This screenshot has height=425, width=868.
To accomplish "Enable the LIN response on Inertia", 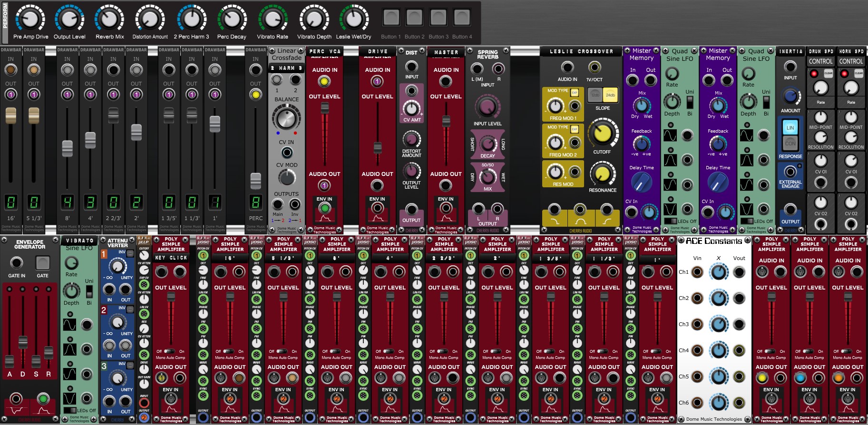I will click(790, 128).
